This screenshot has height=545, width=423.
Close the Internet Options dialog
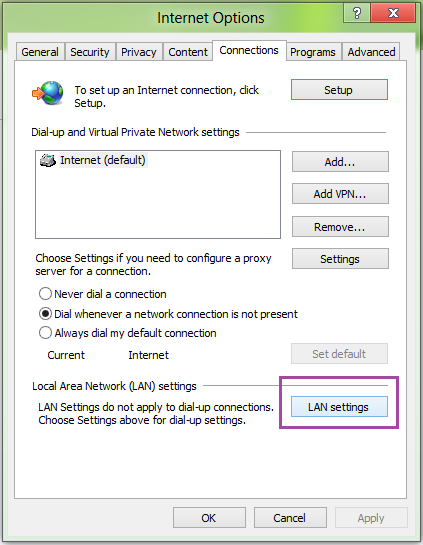pyautogui.click(x=393, y=14)
